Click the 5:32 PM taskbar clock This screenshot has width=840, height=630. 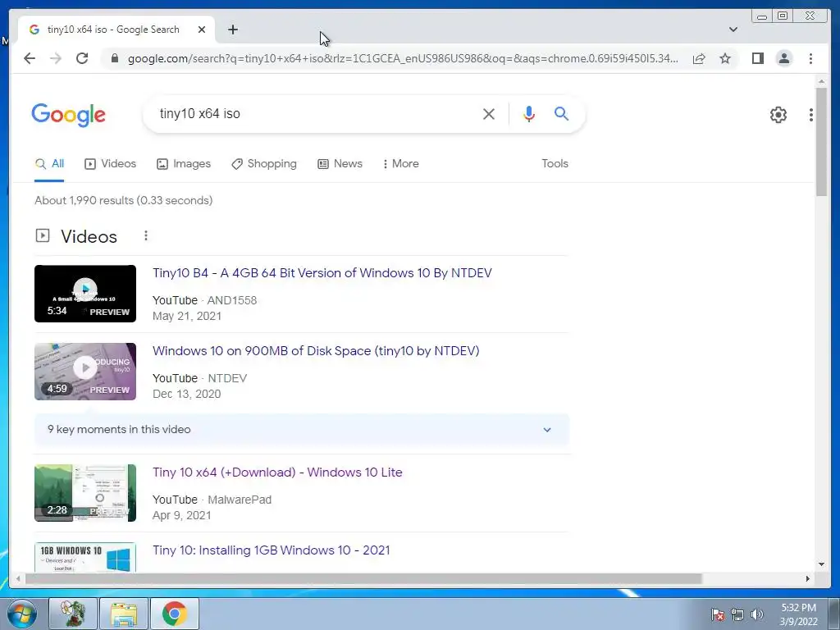pyautogui.click(x=798, y=614)
